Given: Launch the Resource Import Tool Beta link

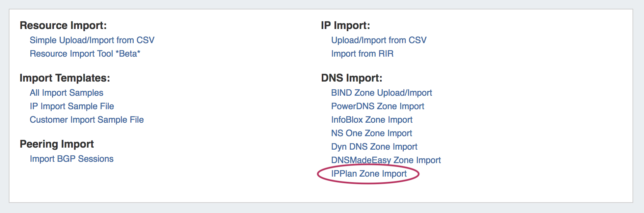Looking at the screenshot, I should tap(85, 54).
